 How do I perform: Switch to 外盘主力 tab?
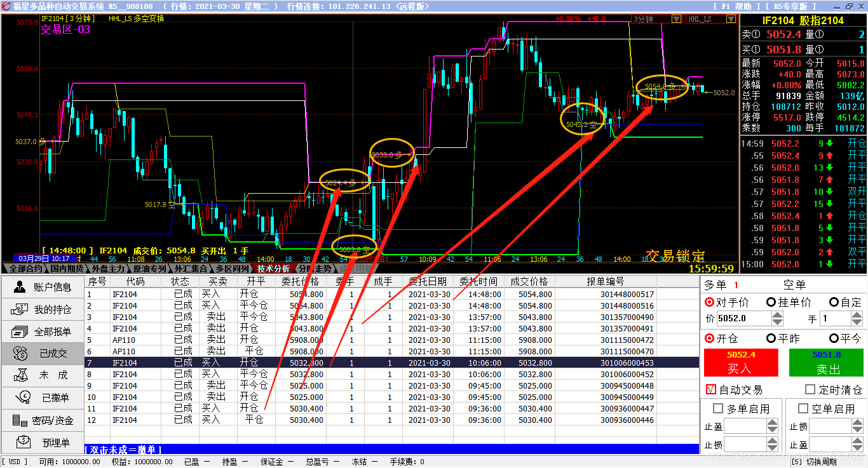(x=109, y=269)
